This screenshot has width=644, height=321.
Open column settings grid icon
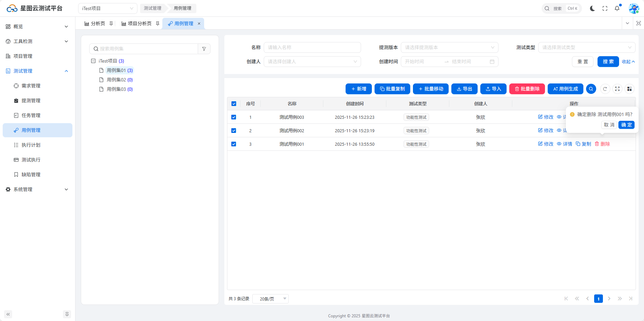pos(629,89)
